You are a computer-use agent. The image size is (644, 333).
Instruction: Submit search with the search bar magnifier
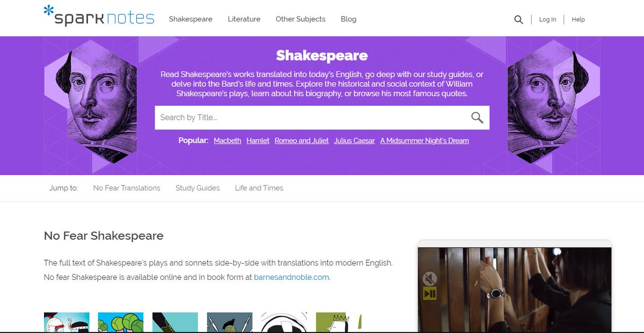coord(477,118)
